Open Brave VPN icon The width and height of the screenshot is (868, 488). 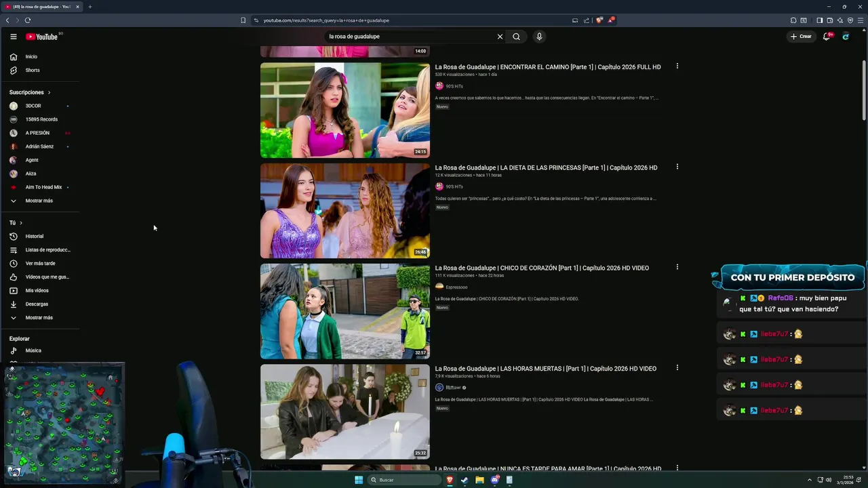[850, 20]
